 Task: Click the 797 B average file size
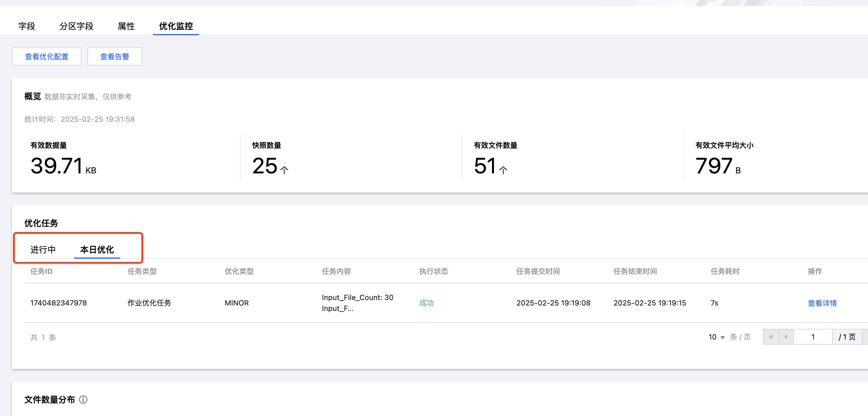coord(718,166)
